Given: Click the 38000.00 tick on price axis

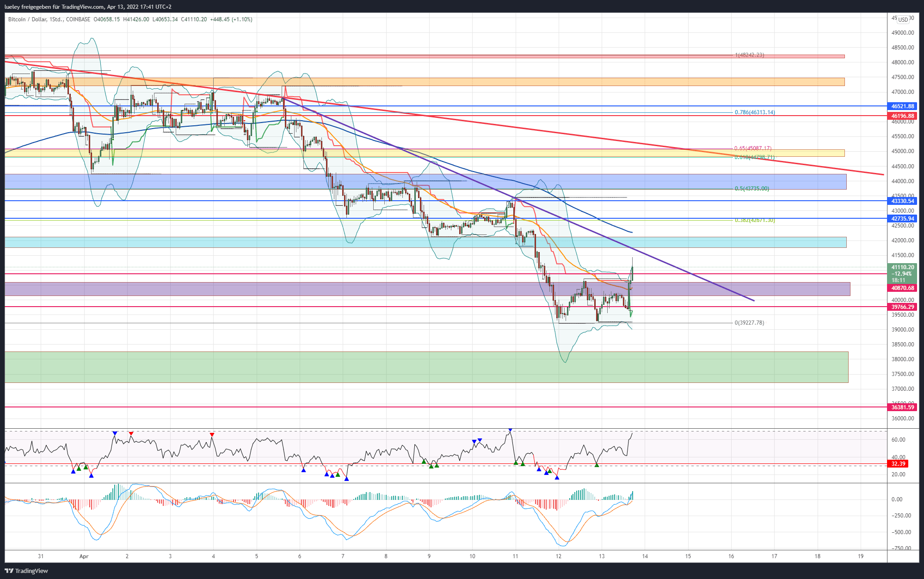Looking at the screenshot, I should 903,359.
